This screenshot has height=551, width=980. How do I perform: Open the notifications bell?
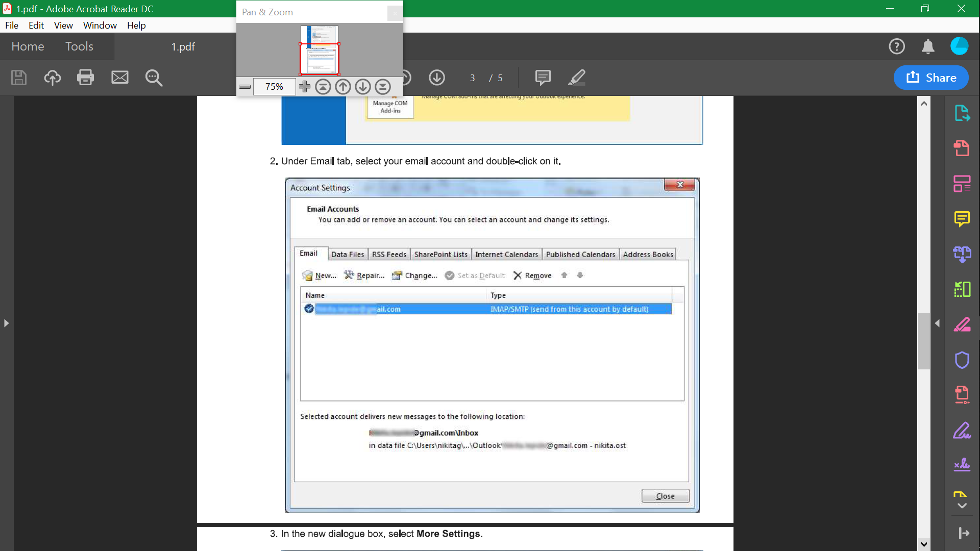point(928,46)
